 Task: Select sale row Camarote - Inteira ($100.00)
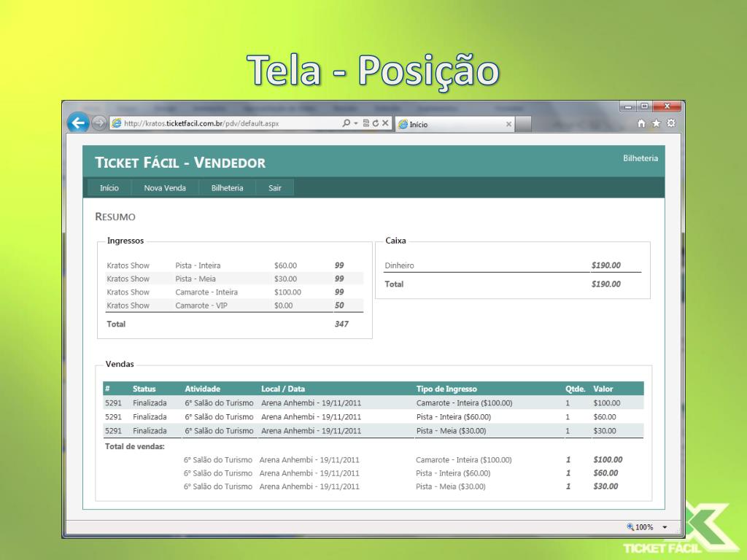coord(373,402)
